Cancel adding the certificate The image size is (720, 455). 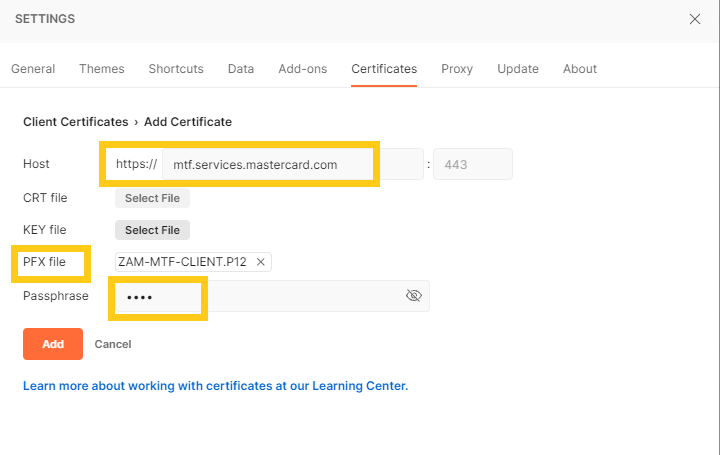113,344
